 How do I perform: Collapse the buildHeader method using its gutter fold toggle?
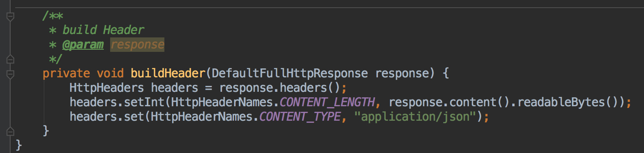(11, 74)
